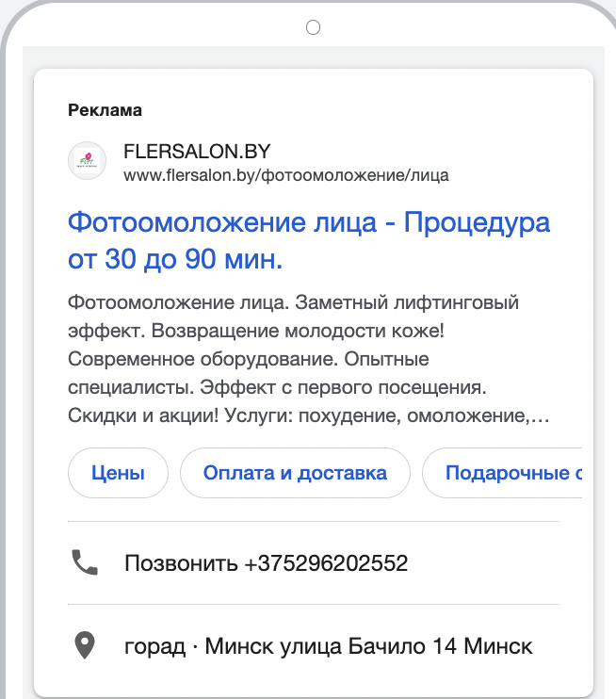Tap the location pin icon

(x=85, y=646)
